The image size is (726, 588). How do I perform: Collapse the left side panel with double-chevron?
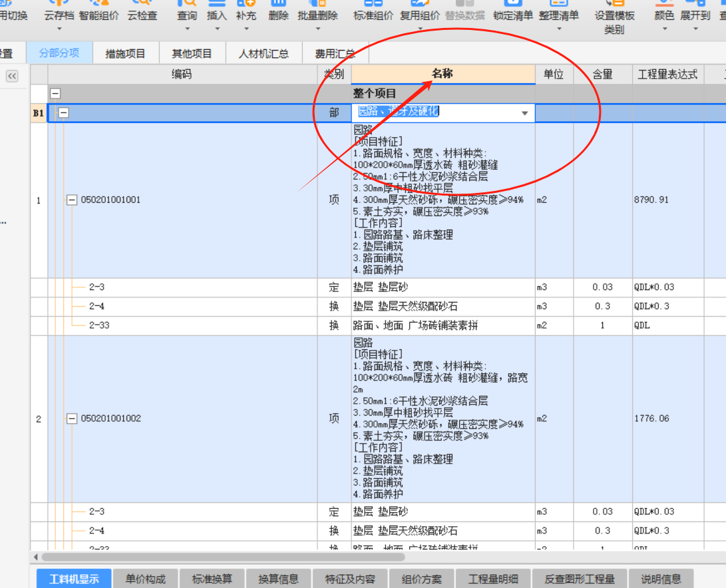[12, 76]
